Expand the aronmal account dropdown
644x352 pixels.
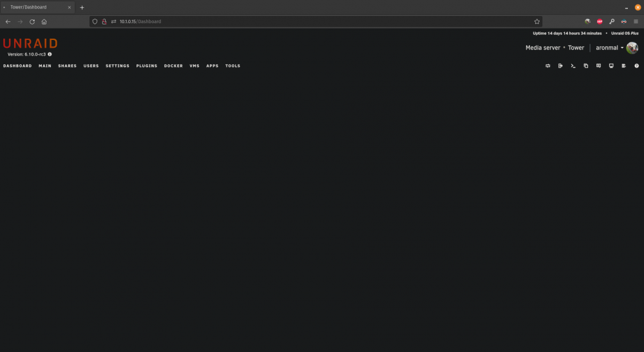609,48
